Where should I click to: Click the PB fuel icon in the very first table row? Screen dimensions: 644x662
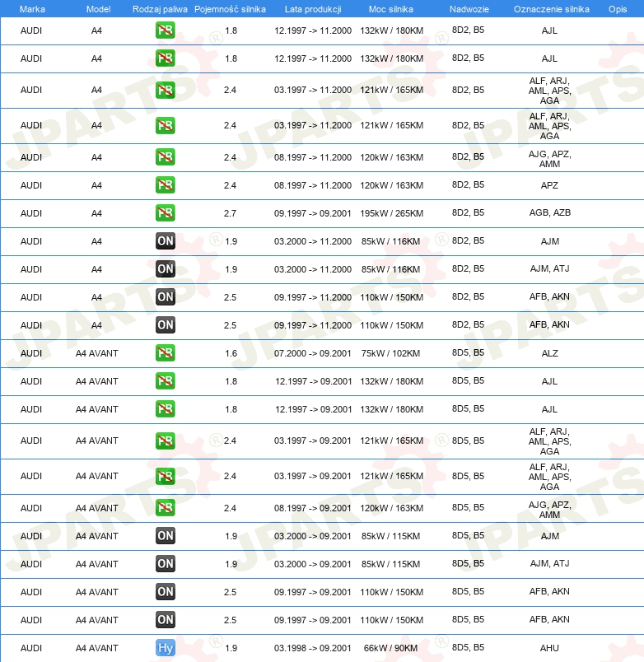pyautogui.click(x=166, y=31)
